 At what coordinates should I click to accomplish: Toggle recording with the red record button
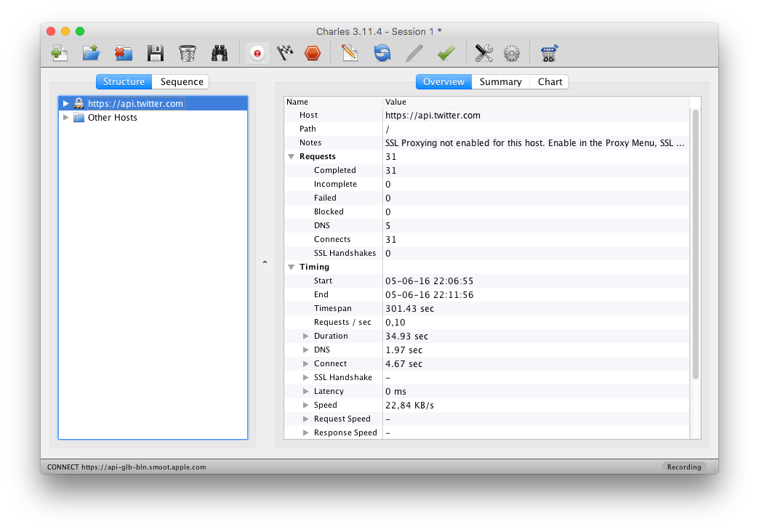coord(257,53)
